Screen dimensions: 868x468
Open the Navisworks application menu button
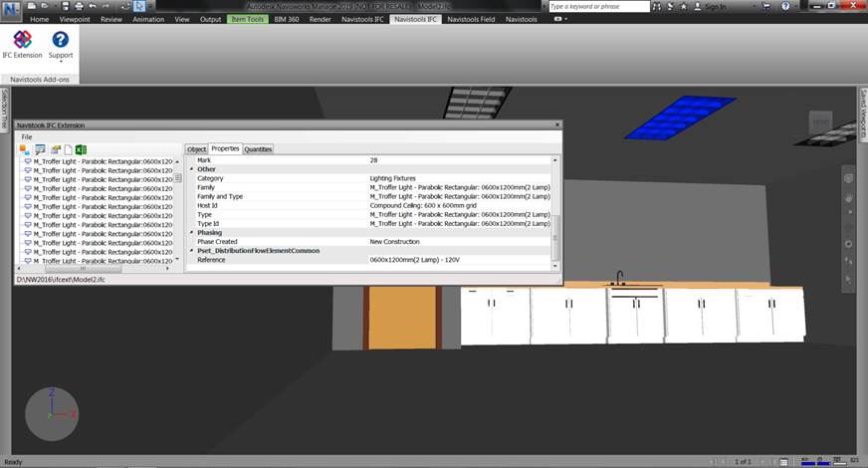[x=11, y=9]
